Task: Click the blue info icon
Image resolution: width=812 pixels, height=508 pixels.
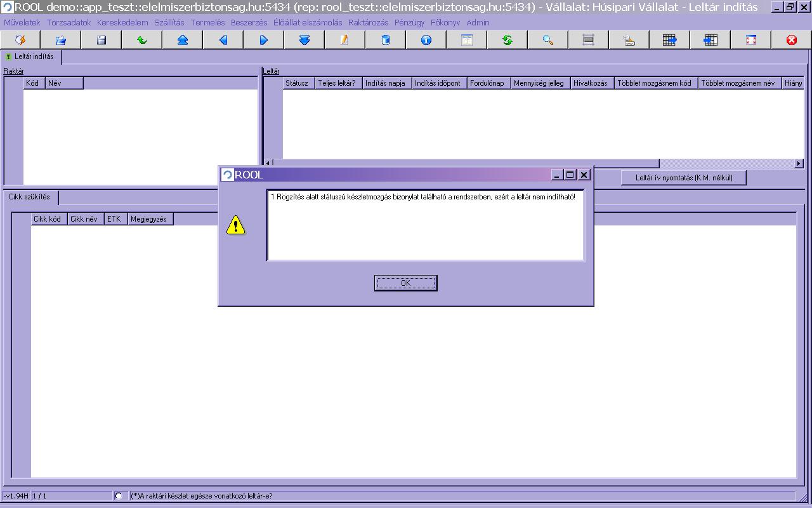Action: pos(426,40)
